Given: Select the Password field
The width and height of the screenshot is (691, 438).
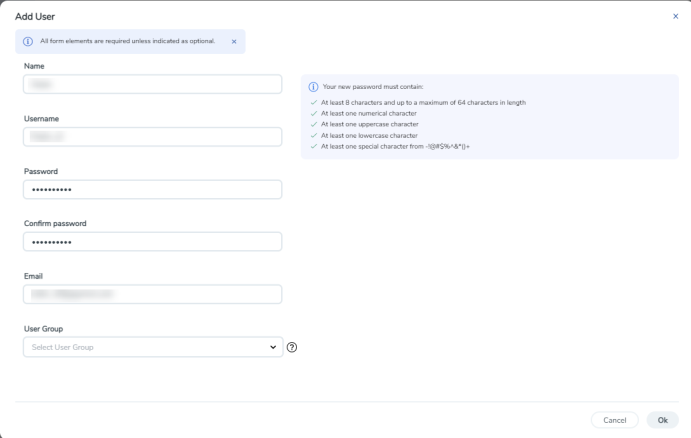Looking at the screenshot, I should (x=152, y=189).
